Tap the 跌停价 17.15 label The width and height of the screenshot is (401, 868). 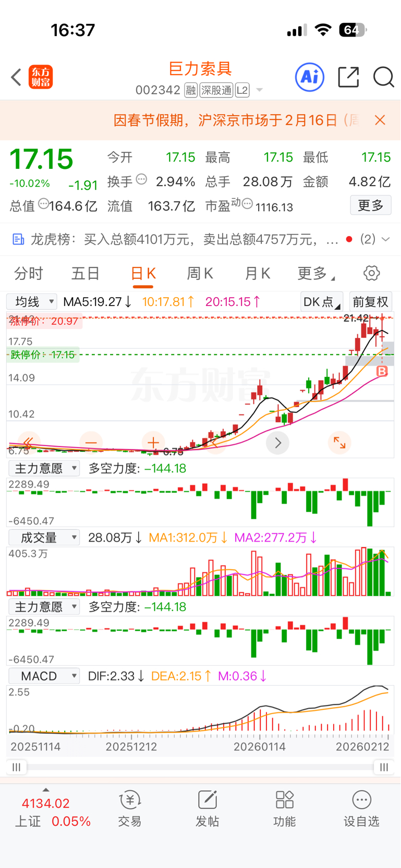click(x=43, y=355)
